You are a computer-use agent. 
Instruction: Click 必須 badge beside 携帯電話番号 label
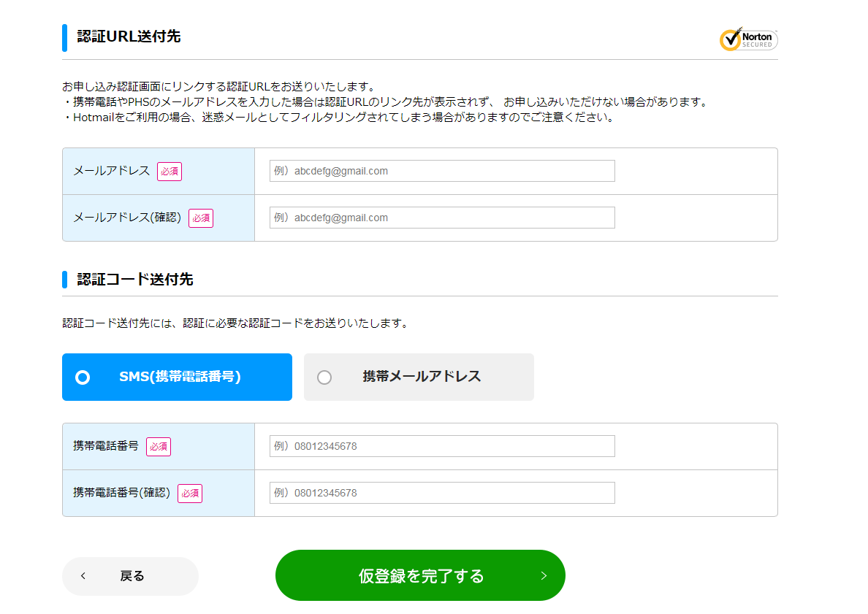(x=159, y=447)
